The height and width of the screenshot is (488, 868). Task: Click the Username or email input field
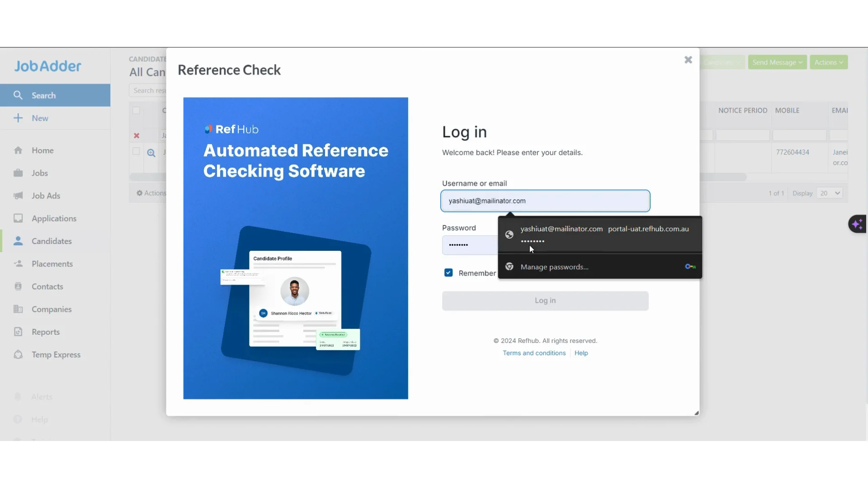544,201
